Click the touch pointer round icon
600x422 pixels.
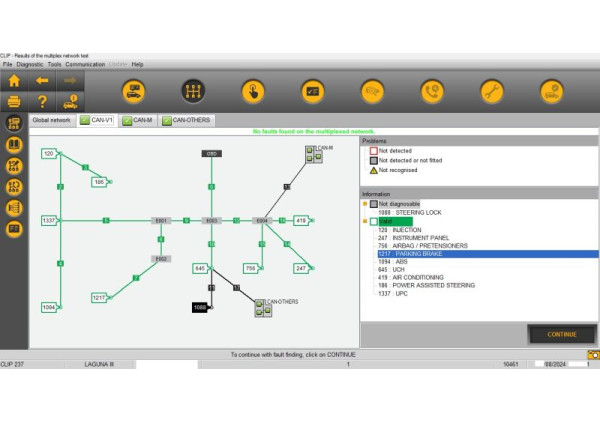pos(252,91)
